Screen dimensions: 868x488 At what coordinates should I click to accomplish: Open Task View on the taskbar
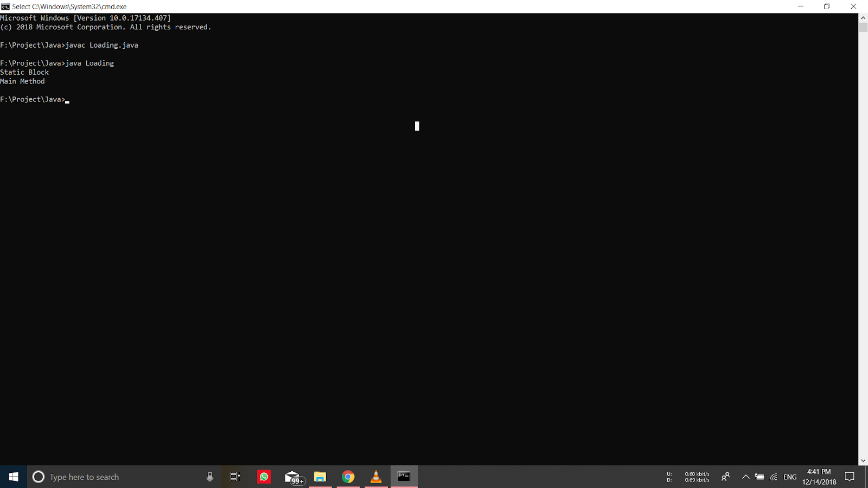pos(235,477)
